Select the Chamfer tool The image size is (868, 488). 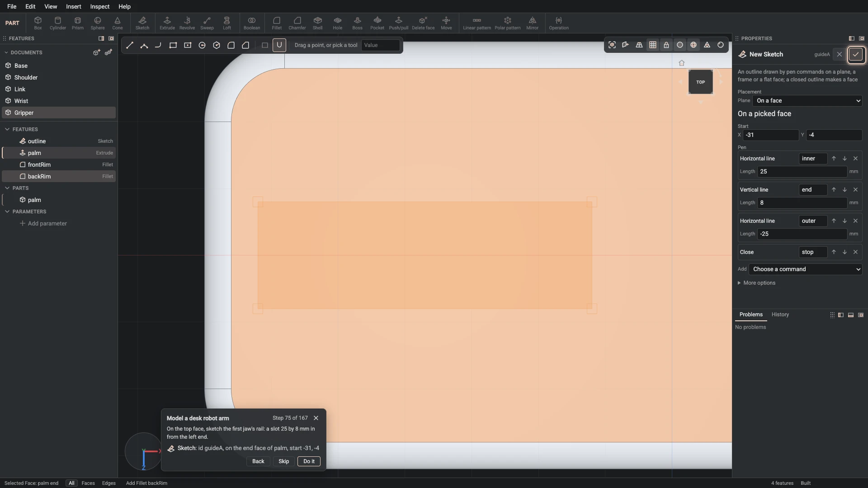pyautogui.click(x=297, y=23)
